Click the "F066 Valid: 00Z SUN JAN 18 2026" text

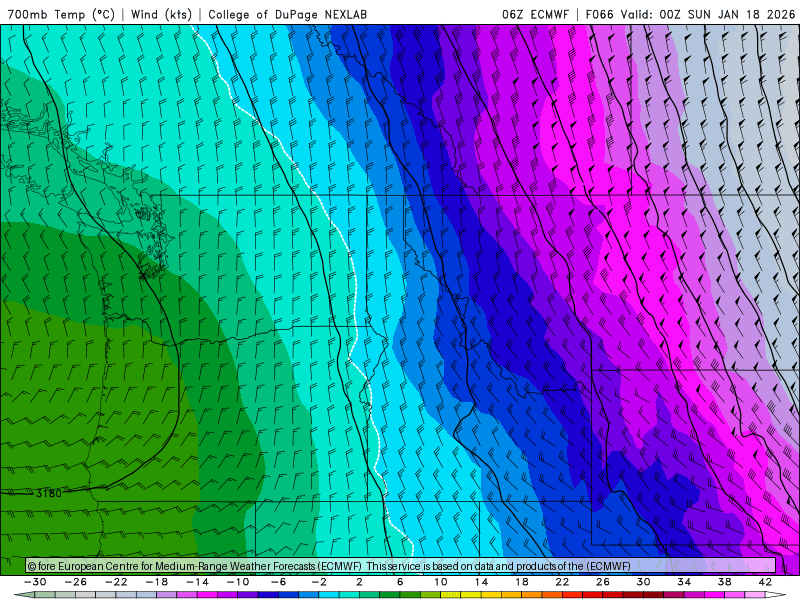690,14
